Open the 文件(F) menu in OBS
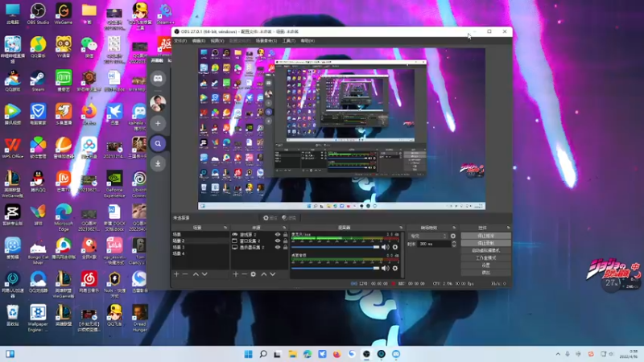 click(x=180, y=41)
